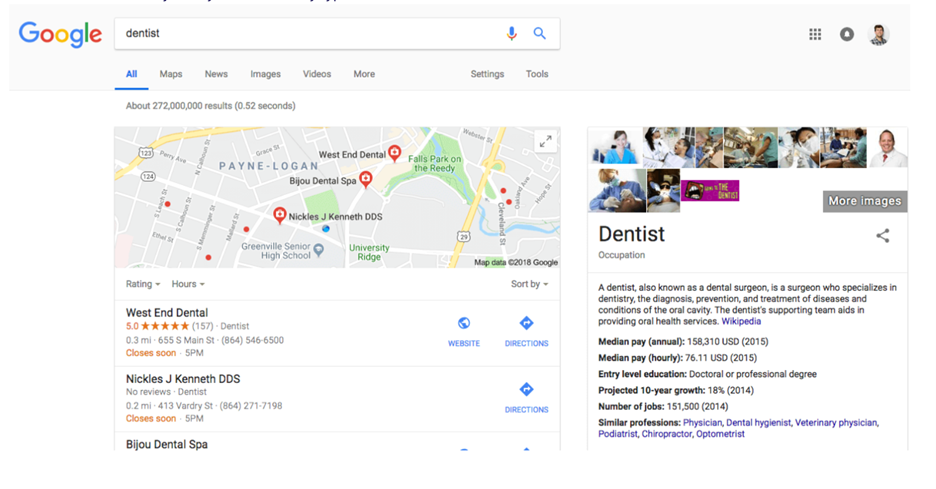936x489 pixels.
Task: Click the 5.0 star rating of West End Dental
Action: coord(158,326)
